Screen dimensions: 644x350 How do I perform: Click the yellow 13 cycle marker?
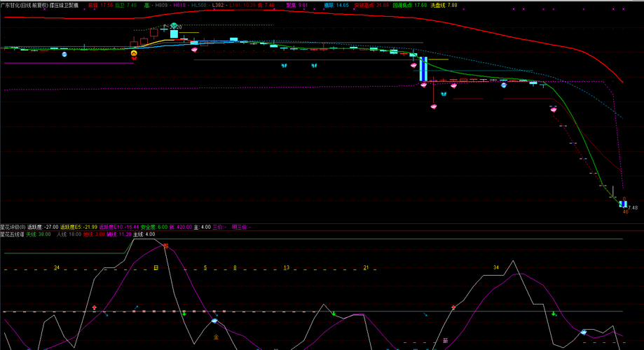pos(287,267)
